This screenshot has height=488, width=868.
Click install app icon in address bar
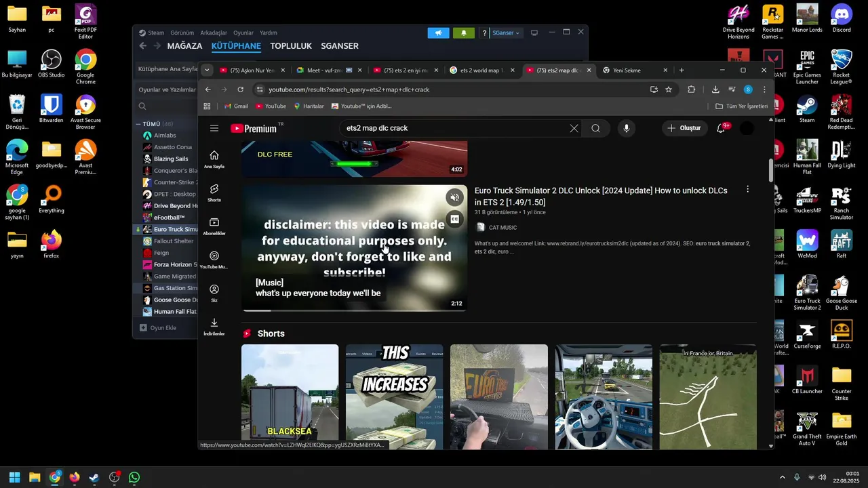[654, 89]
